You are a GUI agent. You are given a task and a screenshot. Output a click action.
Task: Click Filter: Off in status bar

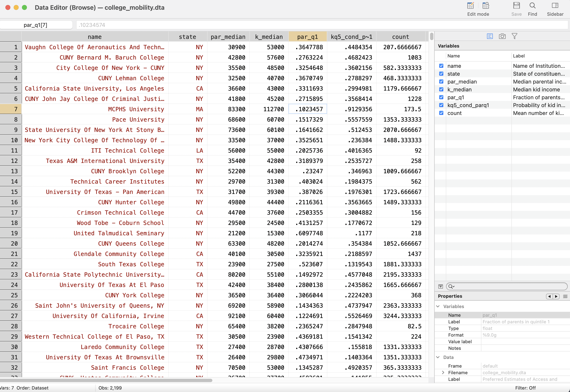(x=526, y=388)
